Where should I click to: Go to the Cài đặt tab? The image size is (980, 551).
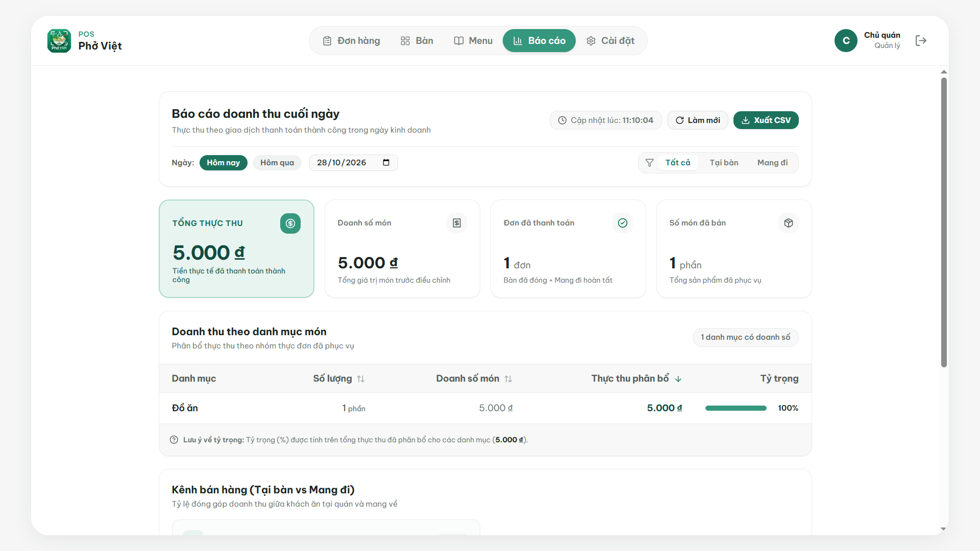pyautogui.click(x=610, y=41)
